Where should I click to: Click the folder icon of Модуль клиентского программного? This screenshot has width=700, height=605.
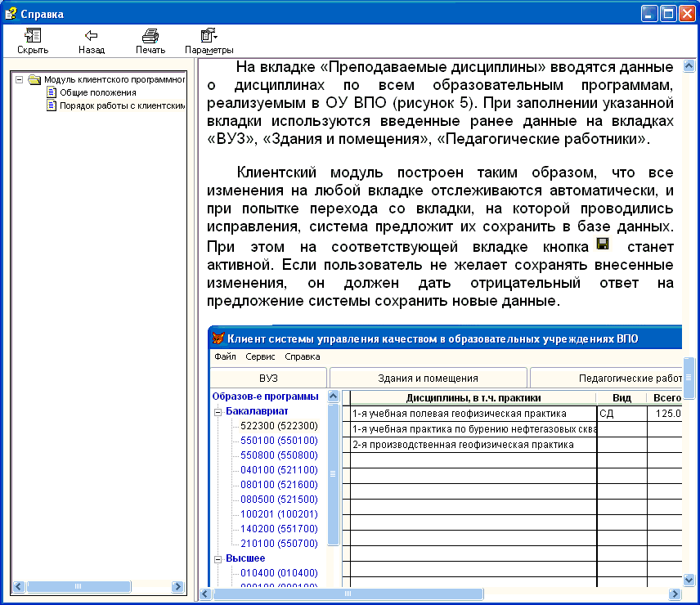tap(34, 79)
